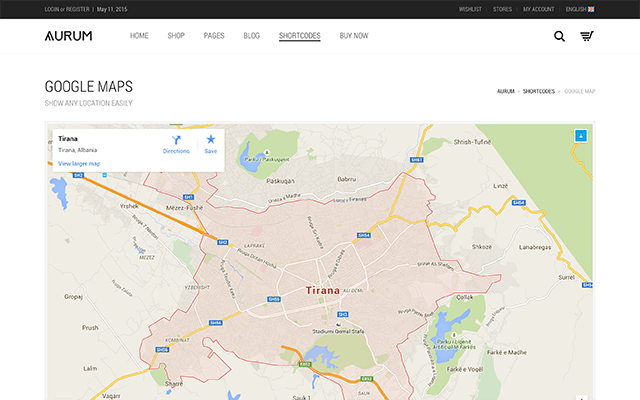Click View larger map link
This screenshot has height=400, width=640.
coord(79,164)
